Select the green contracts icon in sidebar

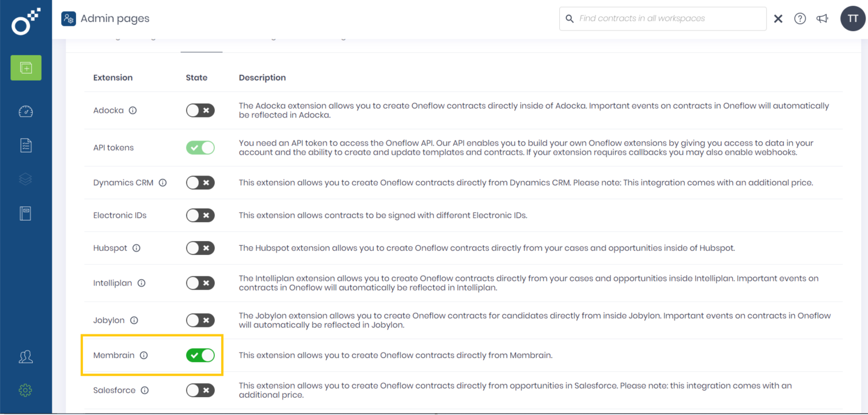point(25,67)
